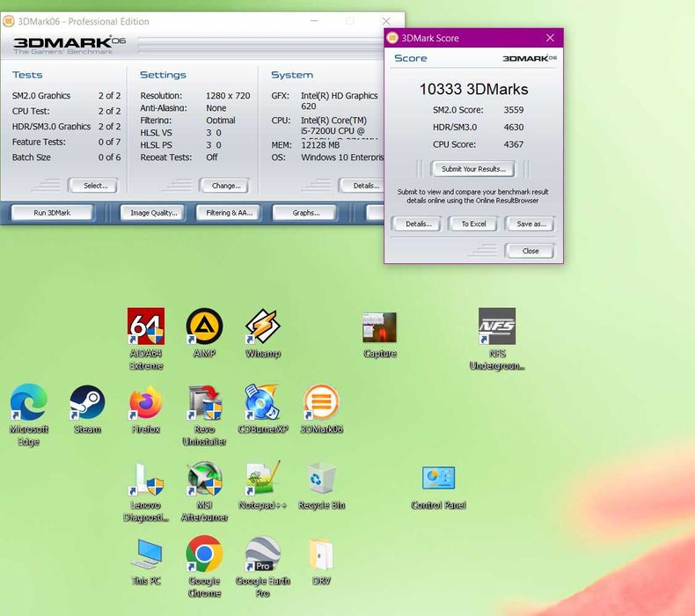695x616 pixels.
Task: Open Notepad++ desktop icon
Action: click(x=263, y=485)
